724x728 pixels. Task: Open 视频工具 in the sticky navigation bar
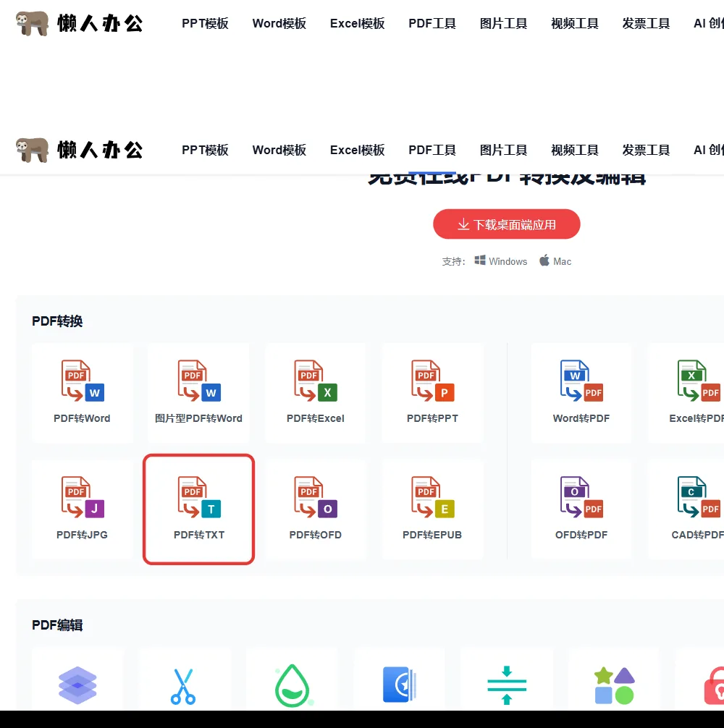(x=575, y=150)
